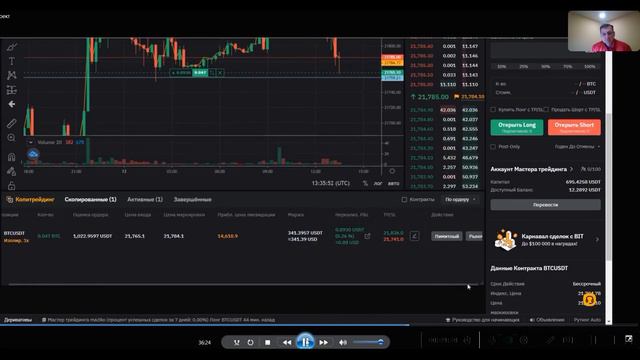Screen dimensions: 640x360
Task: Click the red Открыть Short button
Action: point(574,127)
